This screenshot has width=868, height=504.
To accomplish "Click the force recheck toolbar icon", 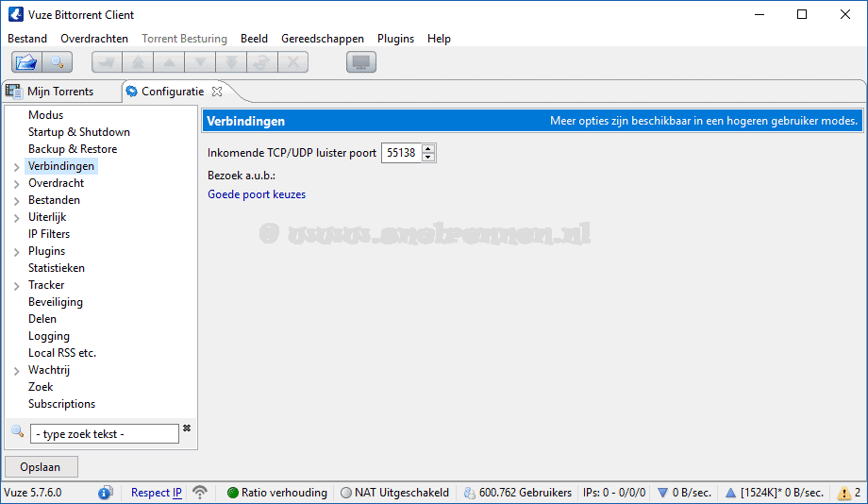I will [x=262, y=62].
